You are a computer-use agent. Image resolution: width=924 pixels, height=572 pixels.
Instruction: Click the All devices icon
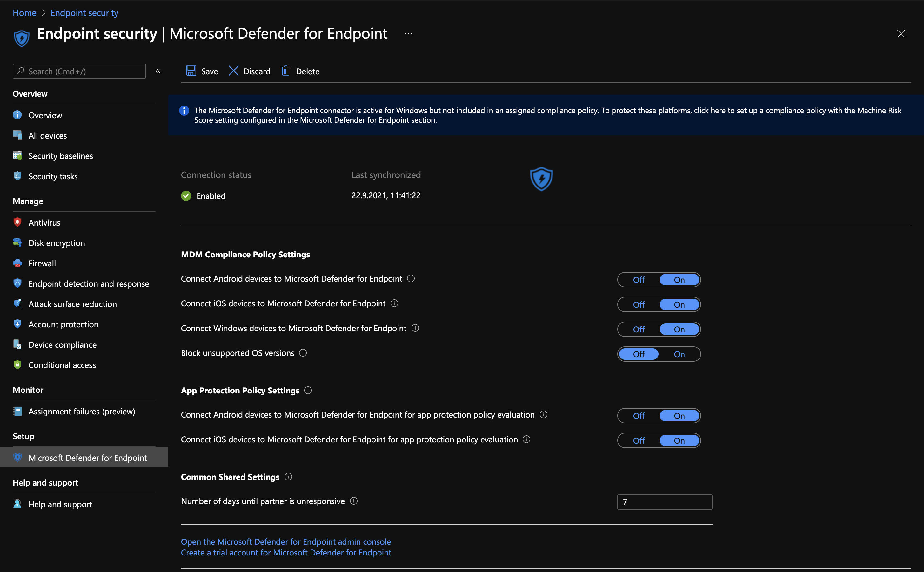[x=17, y=135]
